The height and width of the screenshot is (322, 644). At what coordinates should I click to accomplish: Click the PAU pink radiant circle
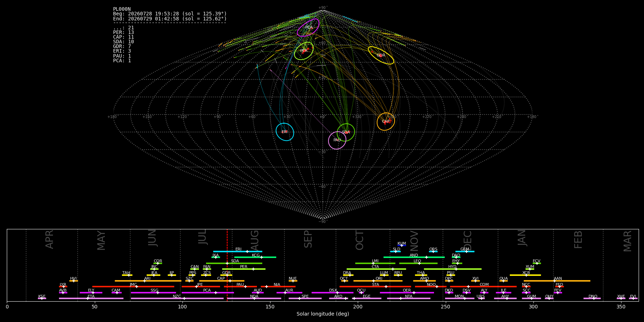click(337, 140)
